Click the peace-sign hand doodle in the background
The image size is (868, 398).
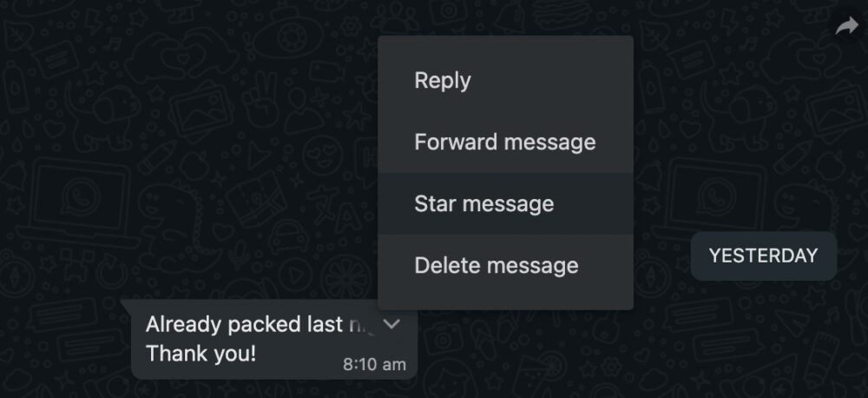[x=260, y=99]
